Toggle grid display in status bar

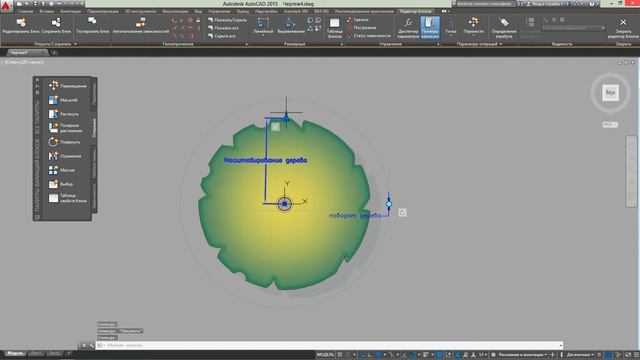pyautogui.click(x=340, y=355)
